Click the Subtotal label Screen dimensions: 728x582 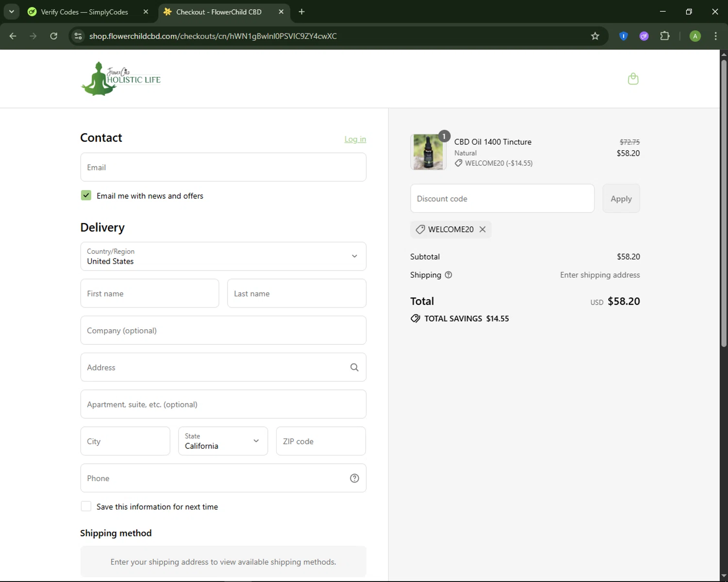(425, 257)
